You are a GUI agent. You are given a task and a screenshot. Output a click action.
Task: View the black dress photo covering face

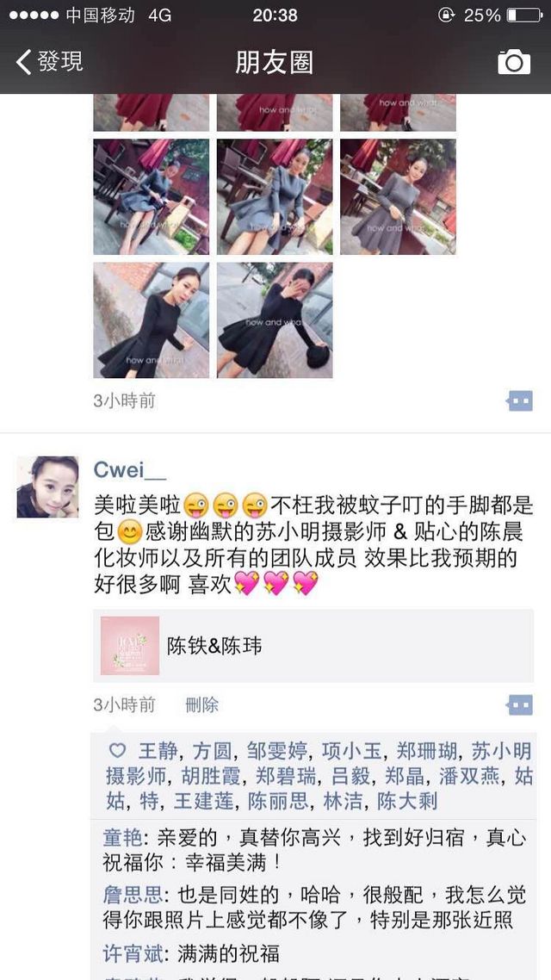point(275,320)
